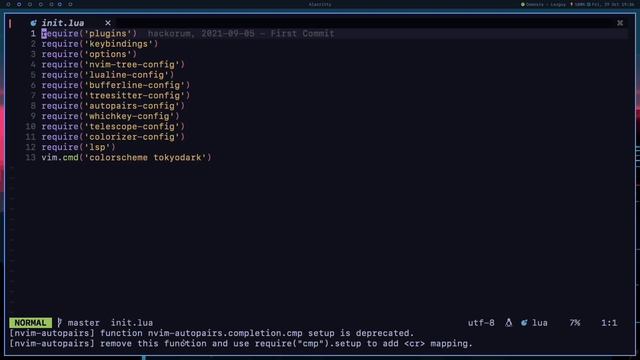Click the Lua file icon in the tab
The height and width of the screenshot is (360, 640).
(33, 23)
